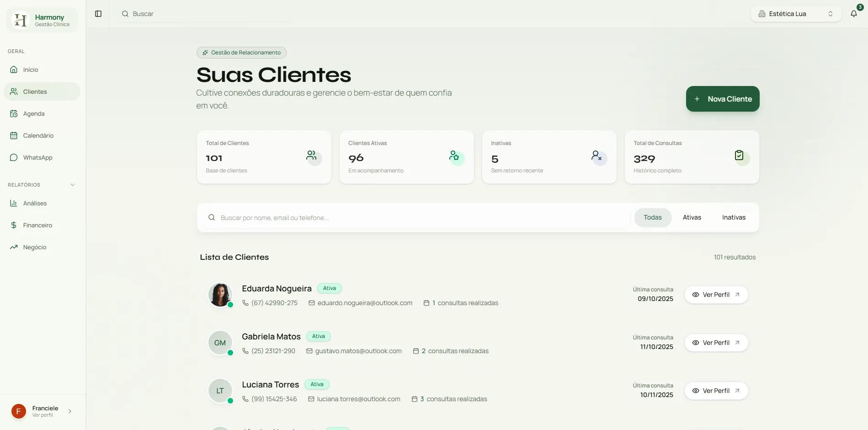The image size is (868, 430).
Task: Filter the list by Inativas
Action: pos(734,217)
